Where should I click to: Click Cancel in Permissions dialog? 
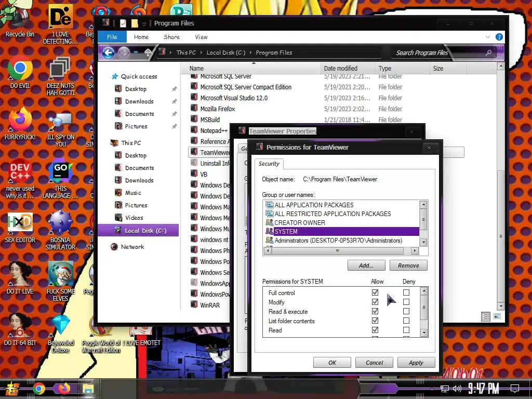pos(374,362)
